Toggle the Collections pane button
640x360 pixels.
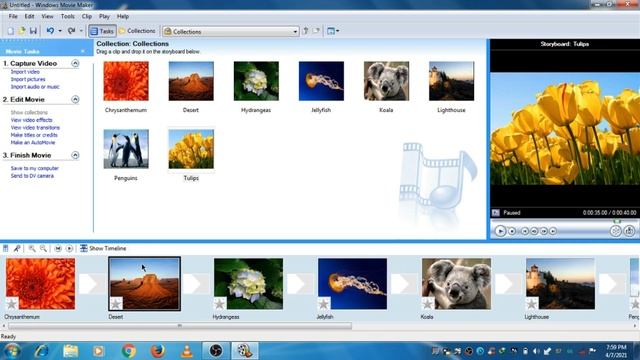[137, 31]
